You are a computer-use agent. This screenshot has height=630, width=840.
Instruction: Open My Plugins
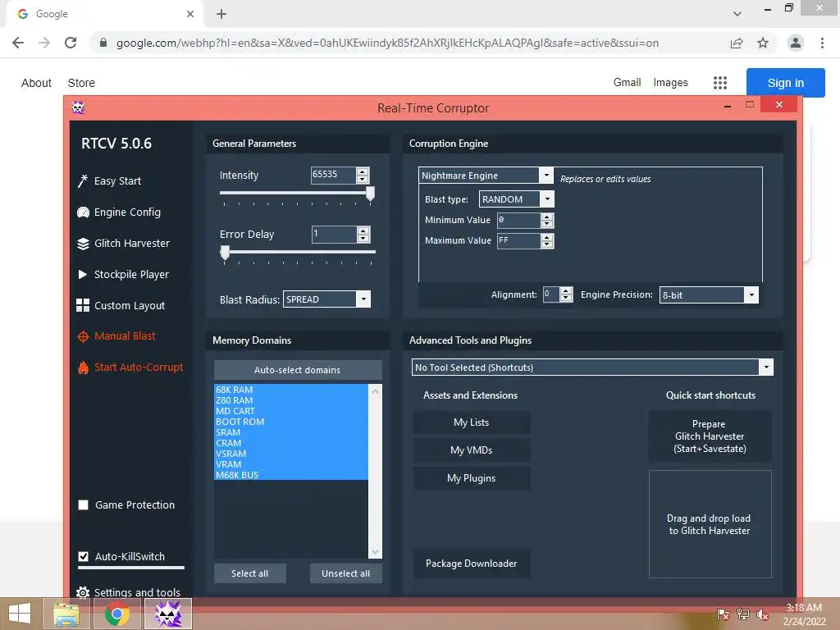[x=472, y=478]
